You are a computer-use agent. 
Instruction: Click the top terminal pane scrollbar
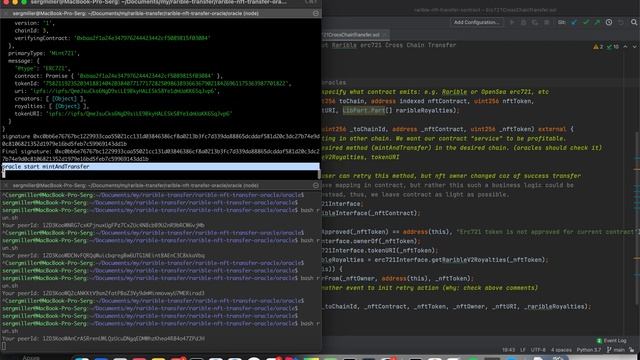tap(319, 174)
